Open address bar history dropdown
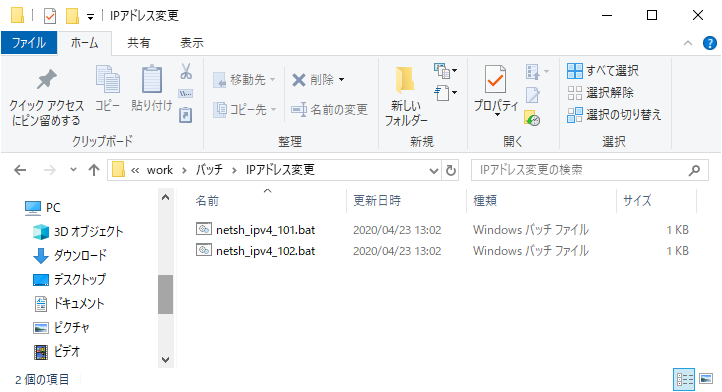 point(434,170)
